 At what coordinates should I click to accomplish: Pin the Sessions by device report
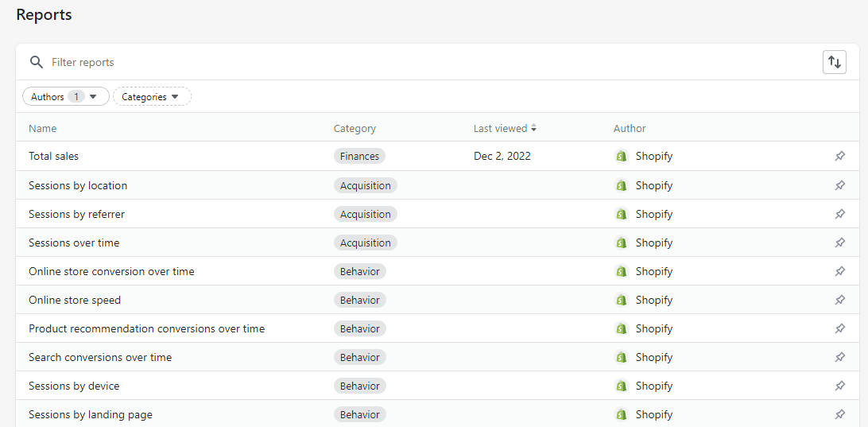coord(839,386)
